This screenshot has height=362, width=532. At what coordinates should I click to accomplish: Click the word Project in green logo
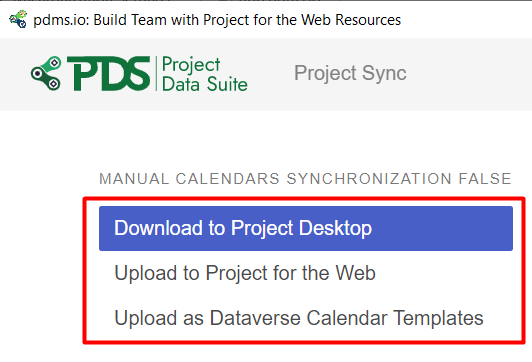coord(191,64)
